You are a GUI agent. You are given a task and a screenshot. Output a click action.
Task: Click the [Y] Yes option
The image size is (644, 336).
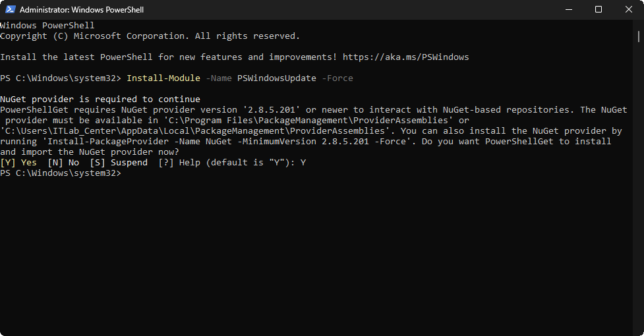(x=18, y=162)
